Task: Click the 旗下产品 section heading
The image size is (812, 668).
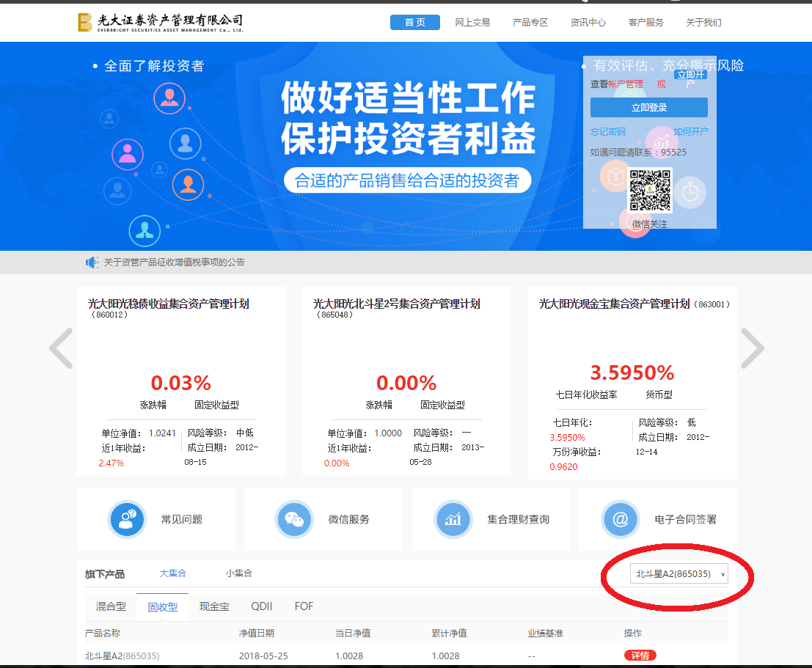Action: tap(105, 574)
